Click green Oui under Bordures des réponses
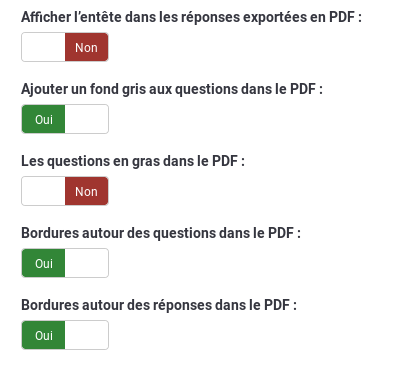 tap(43, 335)
